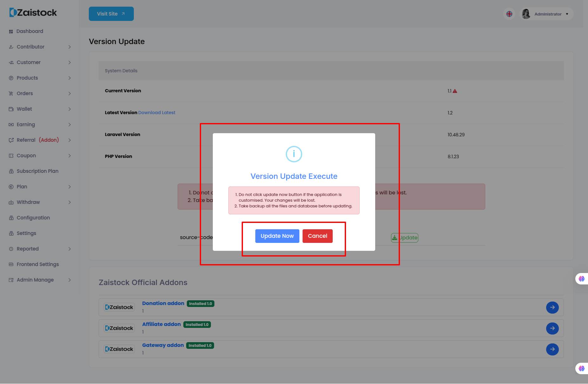The width and height of the screenshot is (588, 384).
Task: Click the Products sidebar icon
Action: pos(11,78)
